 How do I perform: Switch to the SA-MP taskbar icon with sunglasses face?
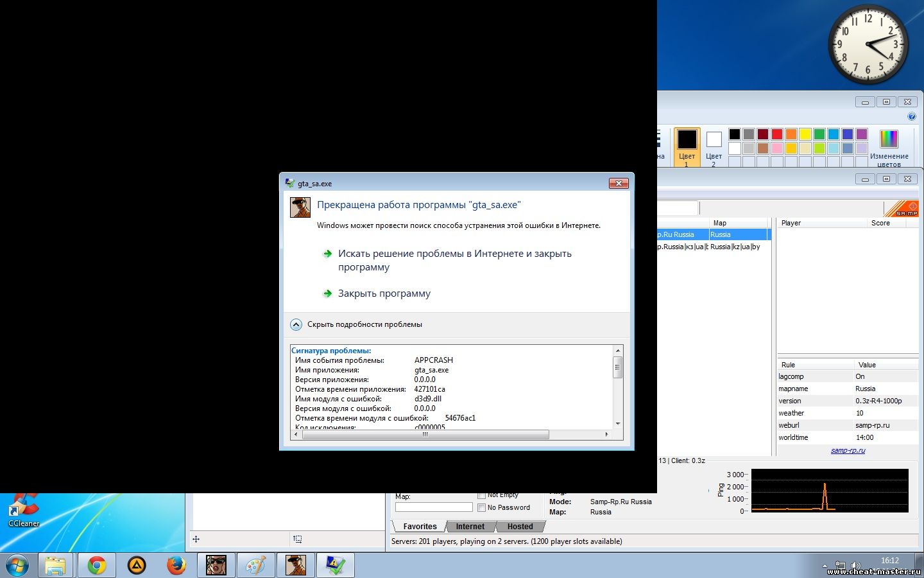pos(216,566)
